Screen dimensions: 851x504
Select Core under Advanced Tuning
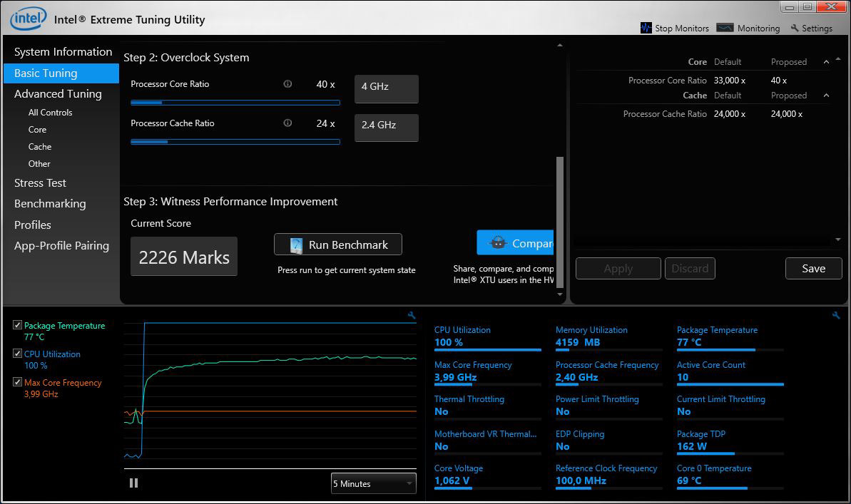pos(37,130)
